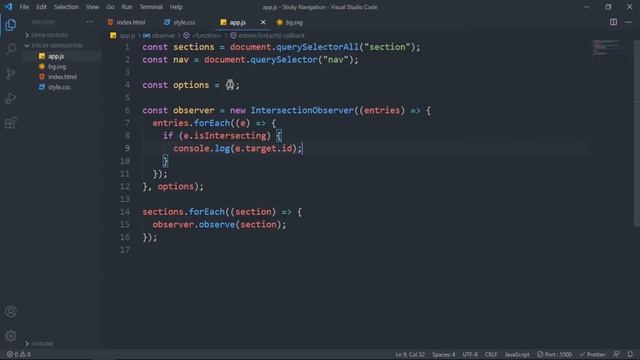Screen dimensions: 640x360
Task: Change language mode JavaScript
Action: click(517, 354)
